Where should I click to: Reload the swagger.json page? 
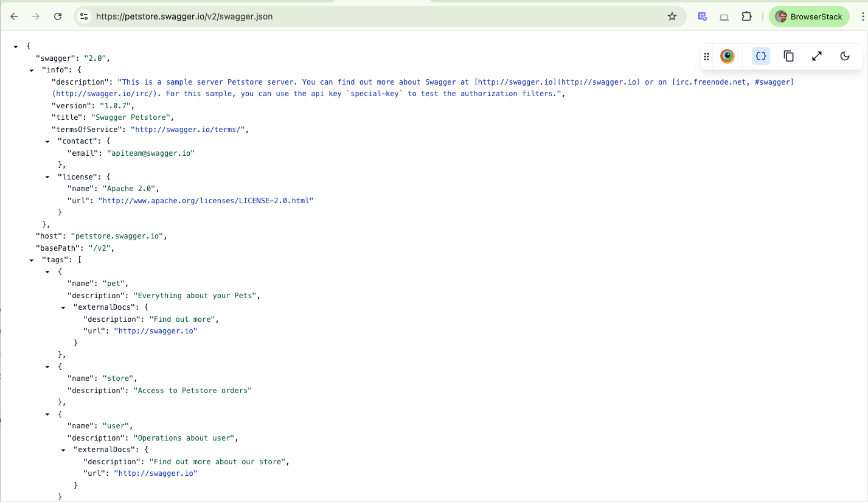[58, 16]
